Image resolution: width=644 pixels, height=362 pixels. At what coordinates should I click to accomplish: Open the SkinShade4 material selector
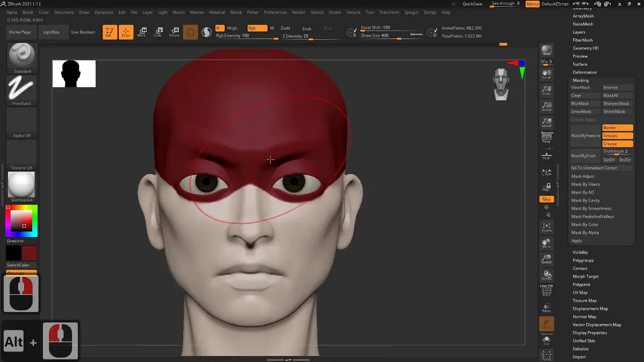click(22, 187)
